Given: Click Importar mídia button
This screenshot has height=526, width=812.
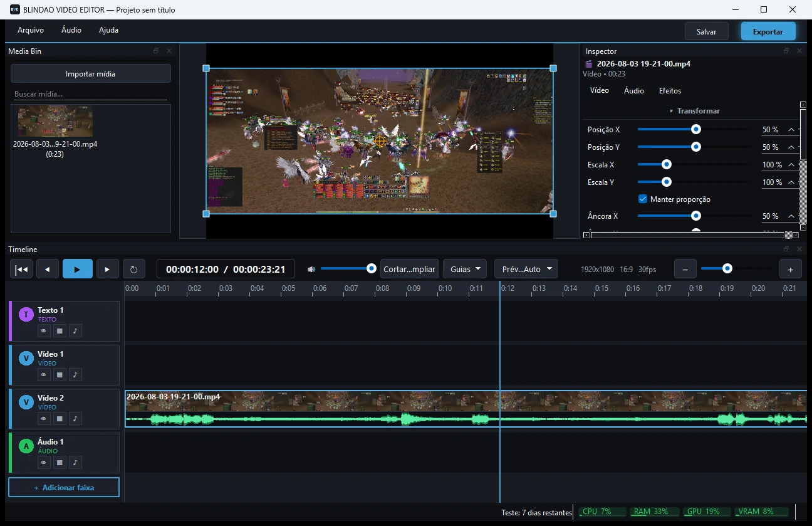Looking at the screenshot, I should tap(91, 73).
